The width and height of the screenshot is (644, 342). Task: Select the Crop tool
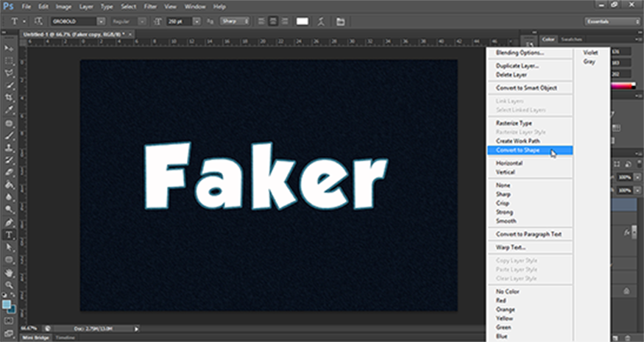(10, 97)
